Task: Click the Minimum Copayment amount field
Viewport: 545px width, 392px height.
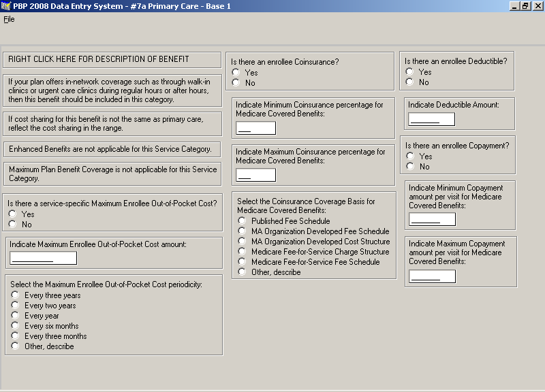Action: pyautogui.click(x=432, y=219)
